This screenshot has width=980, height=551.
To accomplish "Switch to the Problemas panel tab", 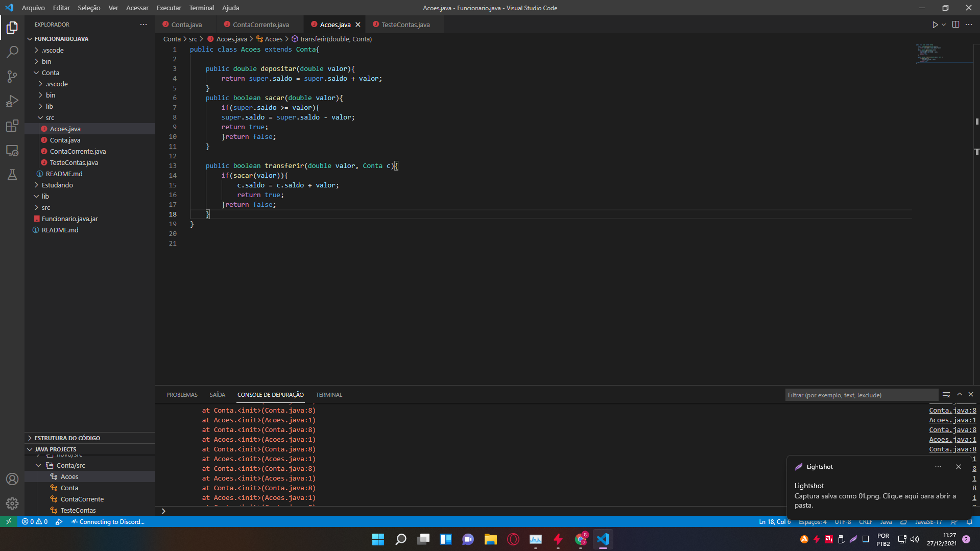I will coord(182,395).
